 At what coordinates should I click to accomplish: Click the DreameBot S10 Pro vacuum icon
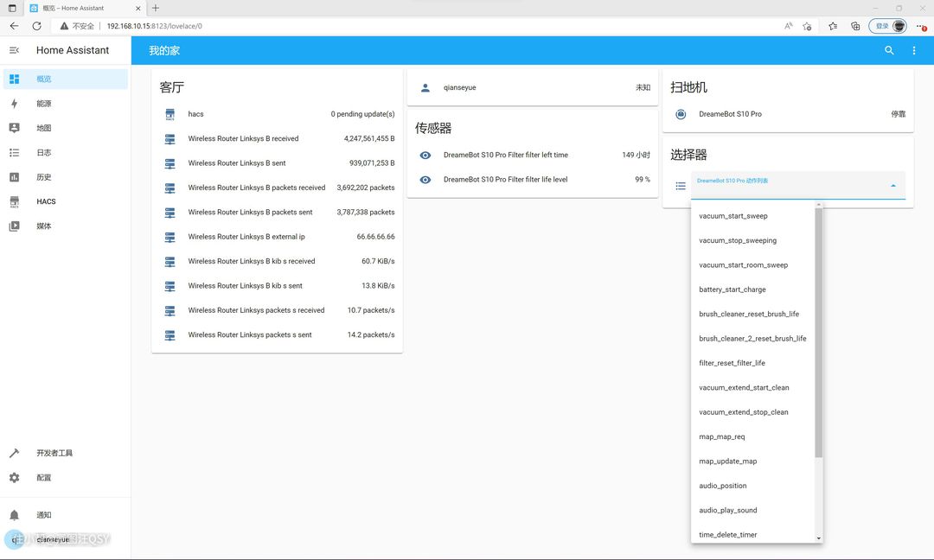coord(681,114)
